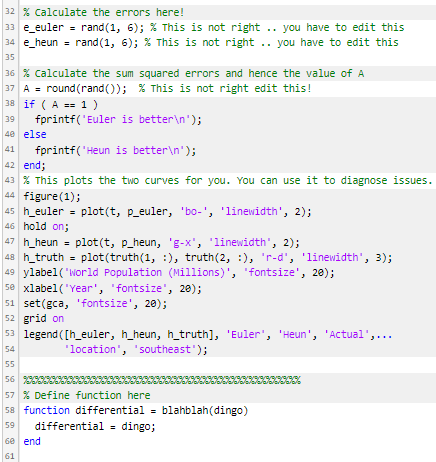
Task: Click the e_heun variable on line 34
Action: coord(40,43)
